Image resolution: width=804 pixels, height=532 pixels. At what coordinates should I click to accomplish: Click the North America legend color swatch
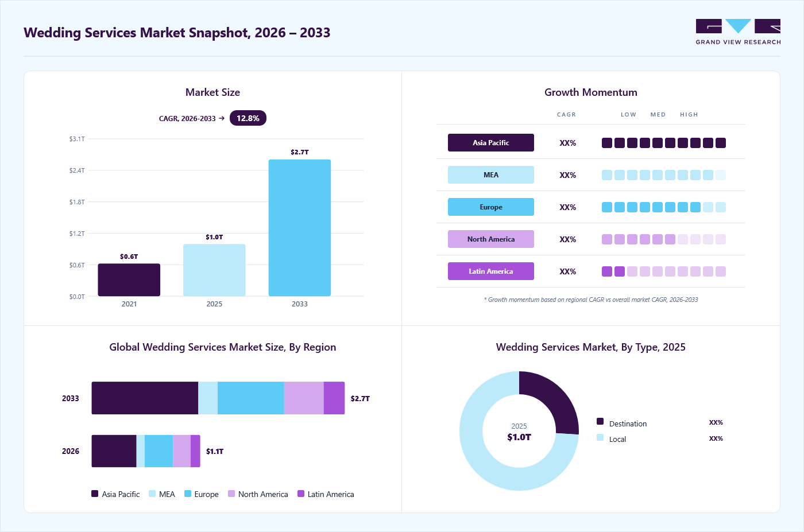click(231, 494)
